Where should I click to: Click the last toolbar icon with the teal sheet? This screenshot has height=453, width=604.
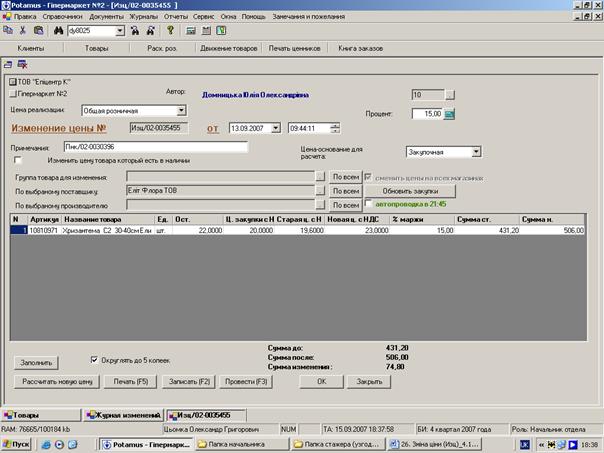(x=221, y=30)
